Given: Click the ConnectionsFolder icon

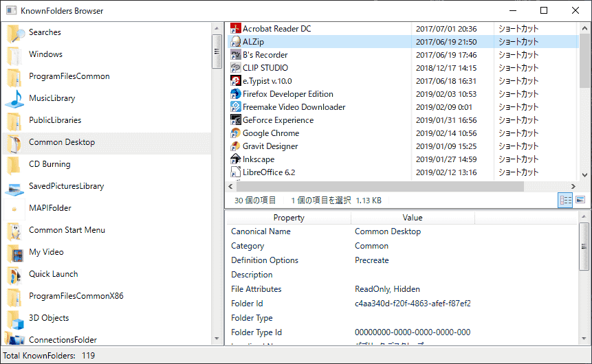Looking at the screenshot, I should [x=15, y=339].
